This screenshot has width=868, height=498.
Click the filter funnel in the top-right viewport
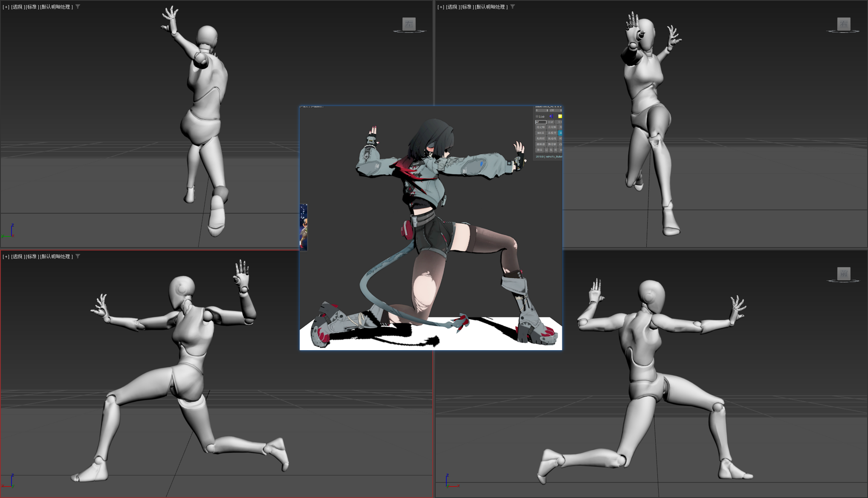512,7
